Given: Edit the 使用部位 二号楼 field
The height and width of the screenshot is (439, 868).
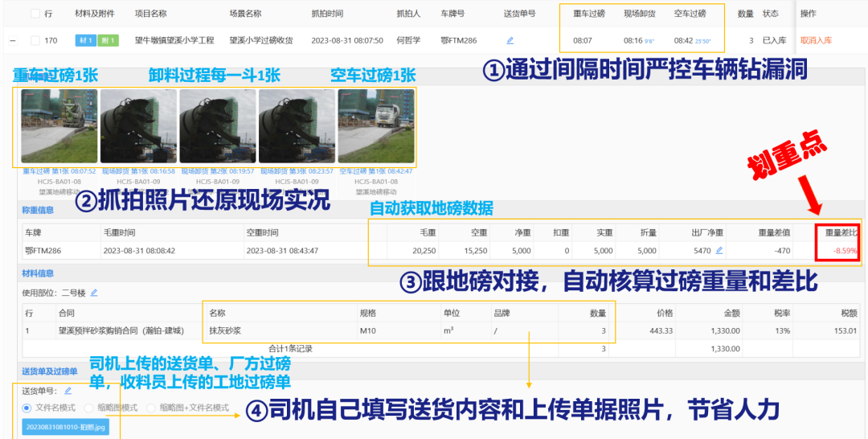Looking at the screenshot, I should [94, 293].
